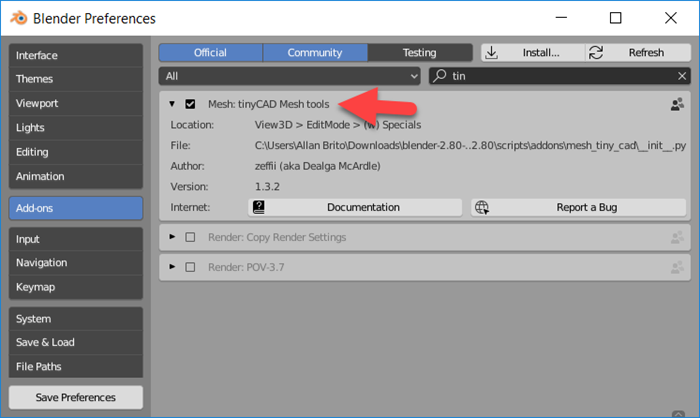Click the Save Preferences button
This screenshot has height=418, width=700.
pyautogui.click(x=76, y=397)
